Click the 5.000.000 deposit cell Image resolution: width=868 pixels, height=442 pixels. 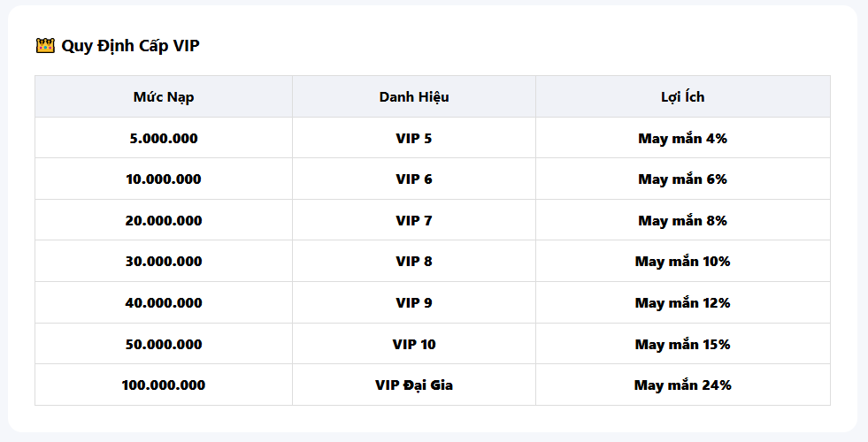164,139
